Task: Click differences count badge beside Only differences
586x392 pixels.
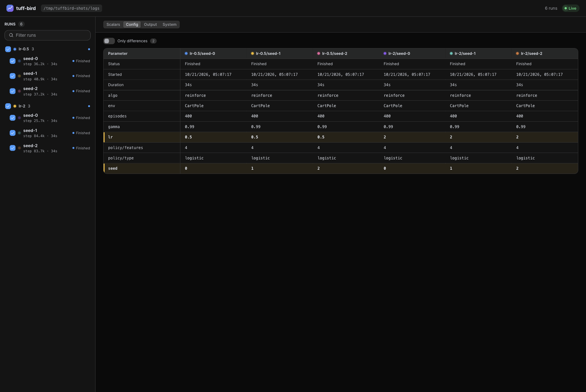Action: [153, 41]
